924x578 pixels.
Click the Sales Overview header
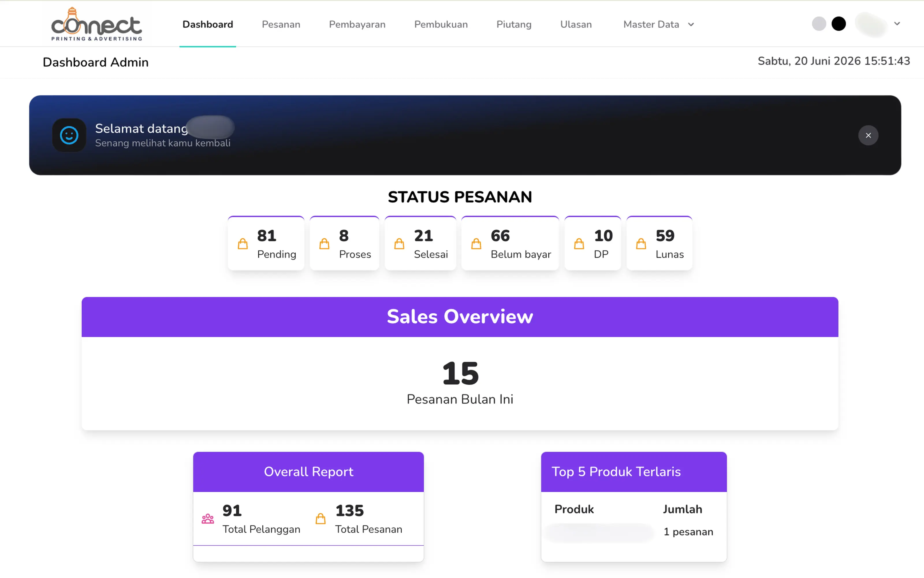click(x=460, y=317)
